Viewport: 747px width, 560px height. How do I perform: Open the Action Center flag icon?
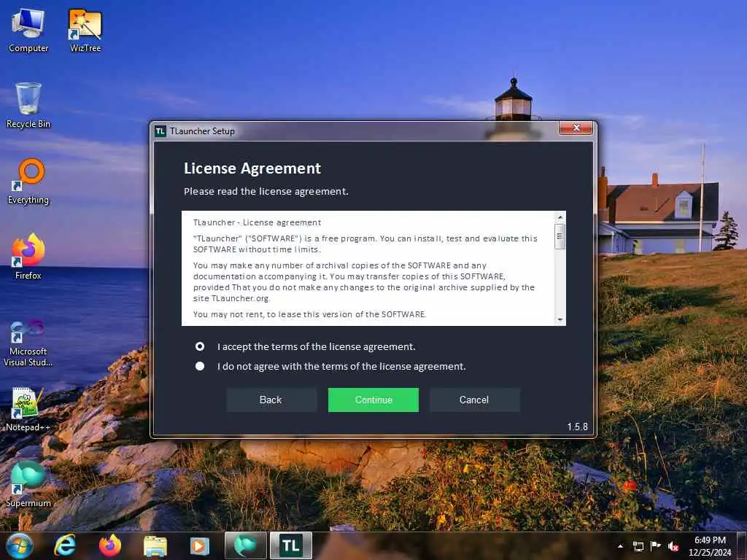pyautogui.click(x=656, y=546)
